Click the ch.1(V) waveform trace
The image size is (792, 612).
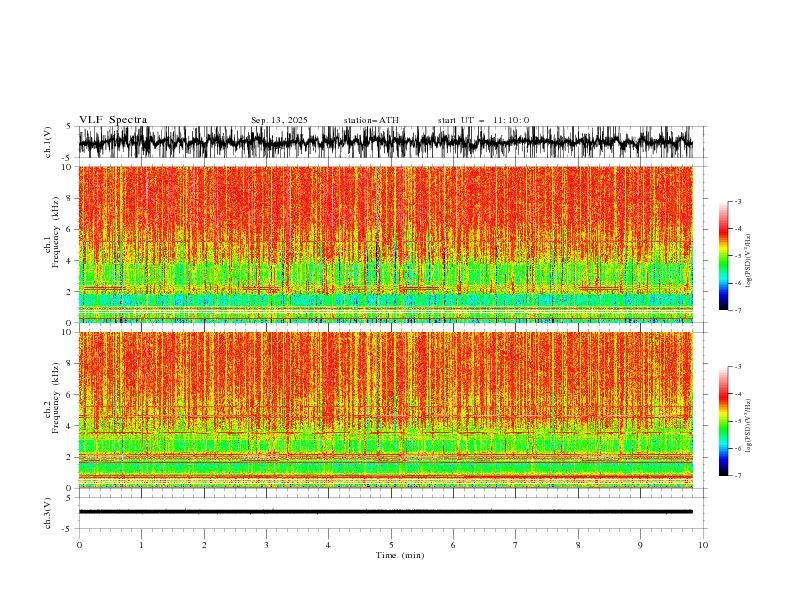[386, 142]
